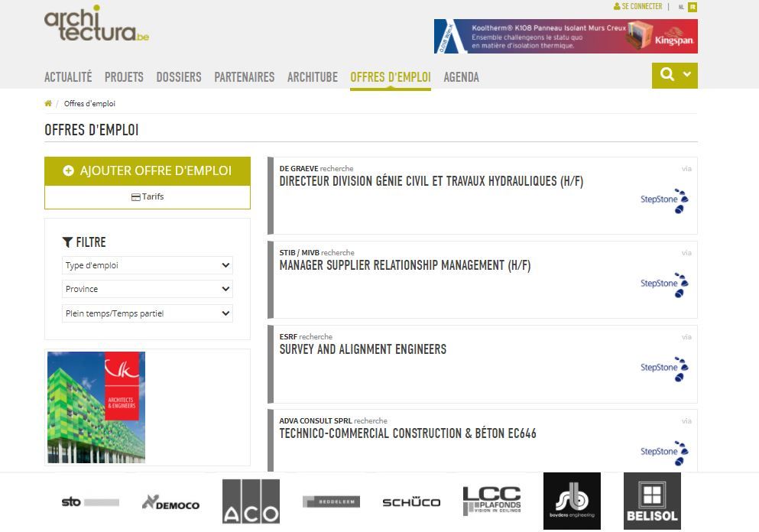The height and width of the screenshot is (532, 759).
Task: Open the Survey and Alignment Engineers job
Action: coord(363,349)
